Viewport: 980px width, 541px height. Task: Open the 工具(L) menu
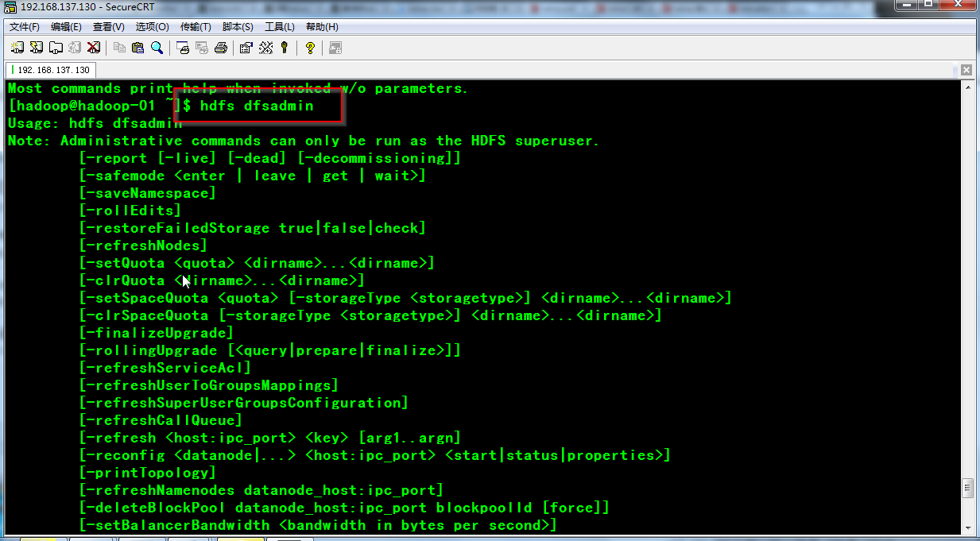tap(280, 27)
